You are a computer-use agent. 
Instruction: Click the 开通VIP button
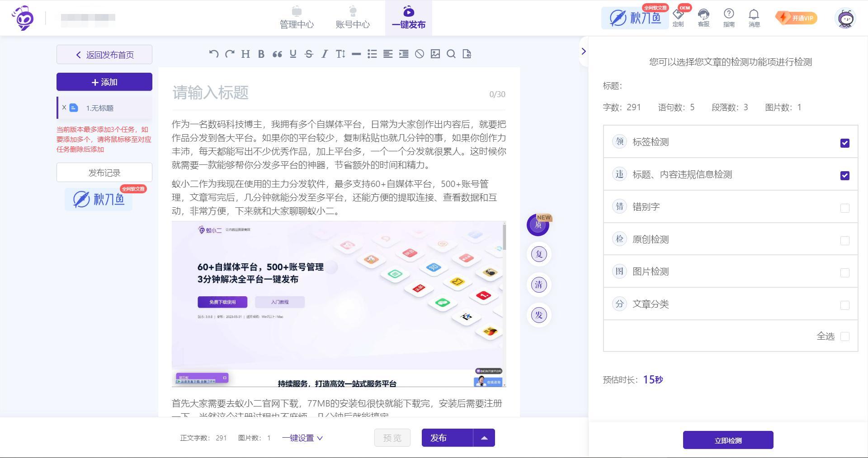796,18
